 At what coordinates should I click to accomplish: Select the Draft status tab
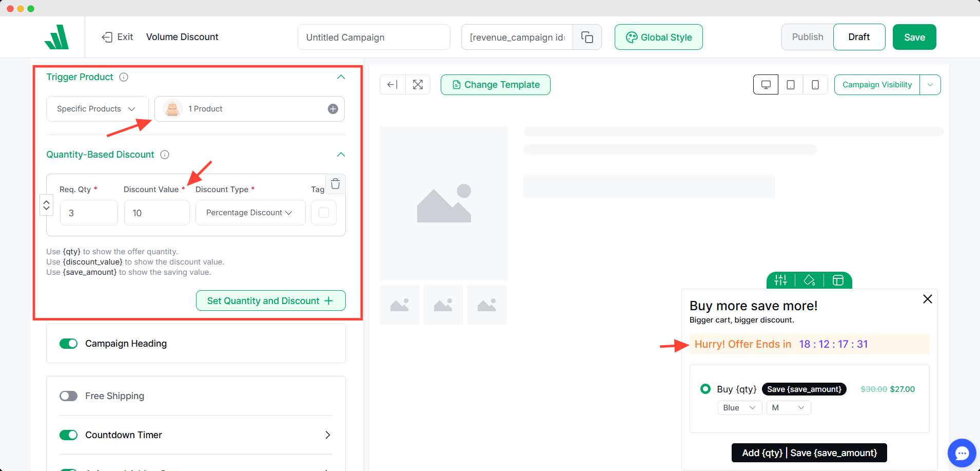(858, 37)
